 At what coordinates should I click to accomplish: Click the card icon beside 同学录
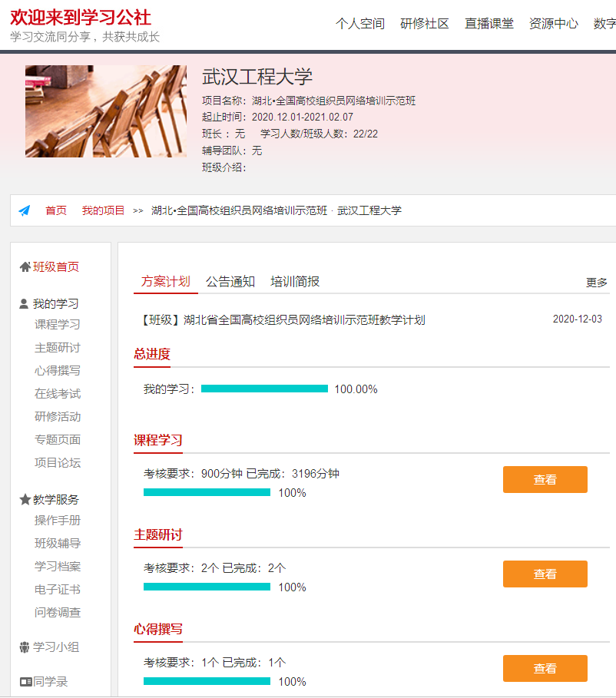(x=25, y=682)
